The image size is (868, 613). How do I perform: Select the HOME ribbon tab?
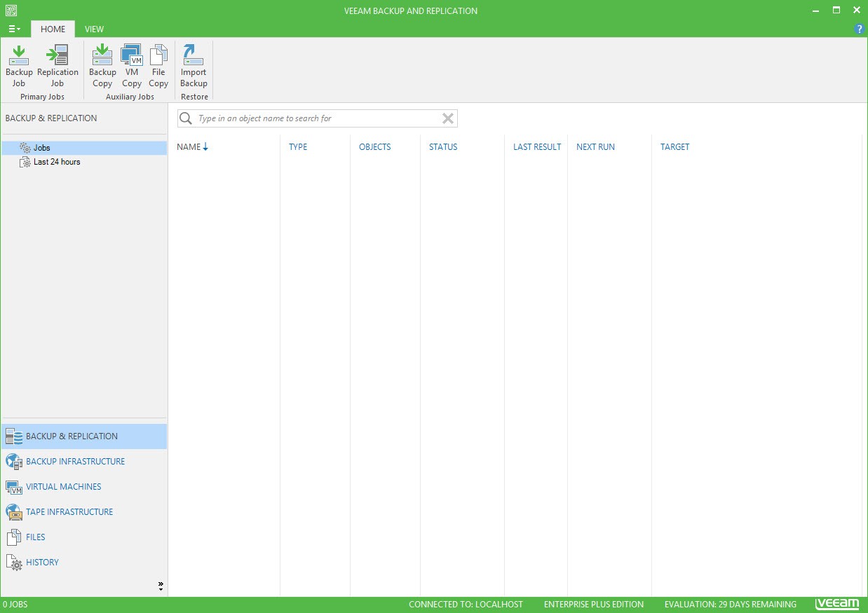pos(53,29)
